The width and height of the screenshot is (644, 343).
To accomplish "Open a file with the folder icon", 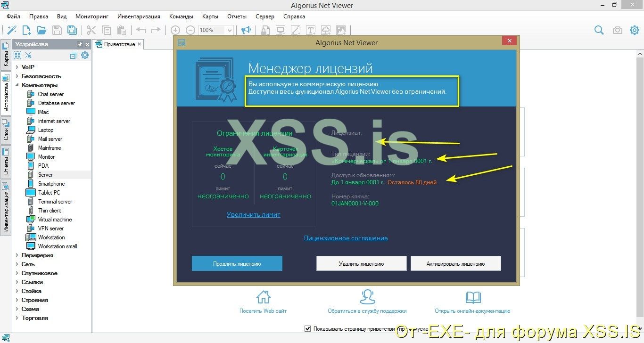I will 41,30.
